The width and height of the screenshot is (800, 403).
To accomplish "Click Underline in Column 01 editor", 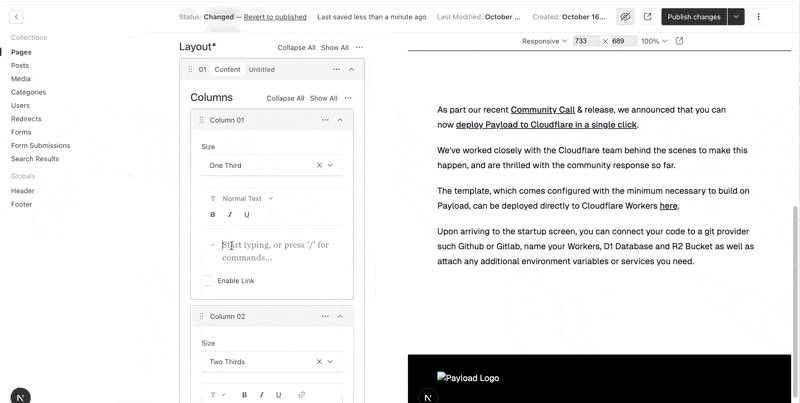I will tap(247, 215).
